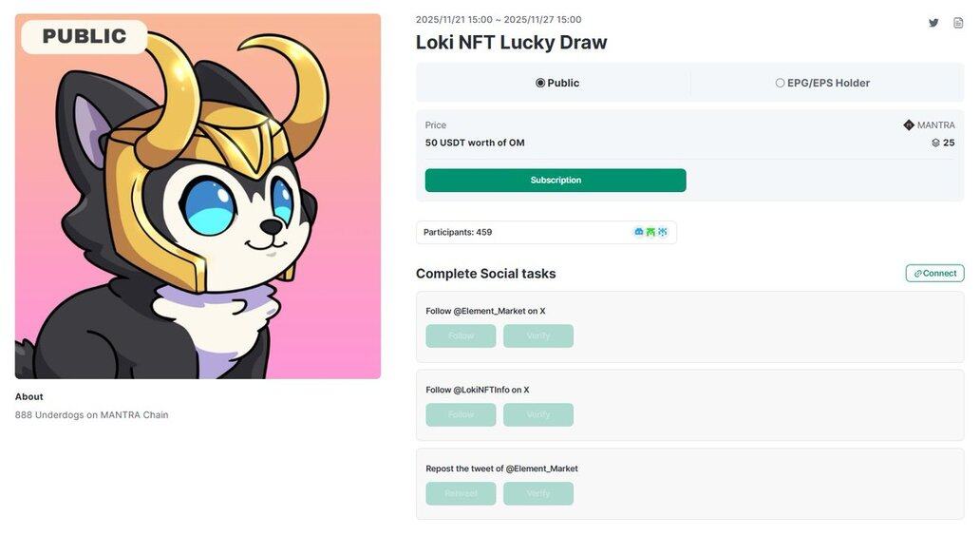
Task: Follow @Element_Market via Follow button
Action: (x=461, y=336)
